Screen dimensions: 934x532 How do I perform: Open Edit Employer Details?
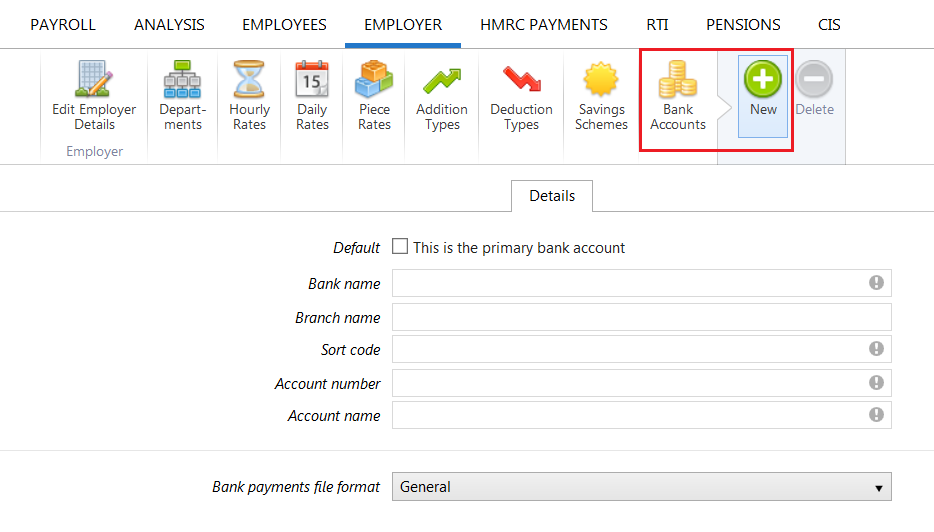click(94, 96)
